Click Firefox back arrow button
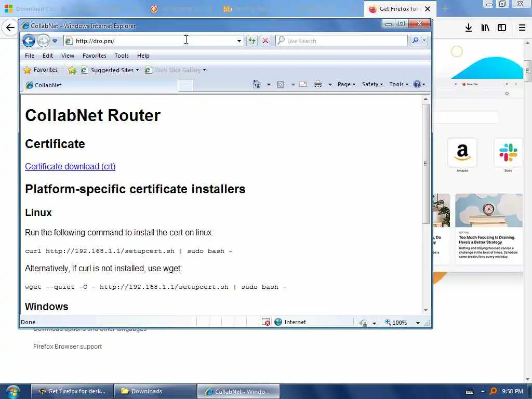Image resolution: width=532 pixels, height=399 pixels. 10,28
